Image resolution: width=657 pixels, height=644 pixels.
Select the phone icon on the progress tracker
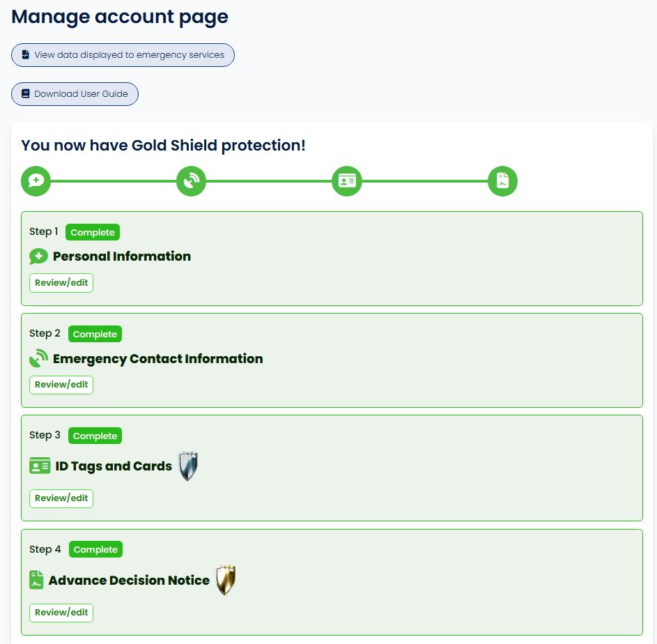[x=191, y=181]
